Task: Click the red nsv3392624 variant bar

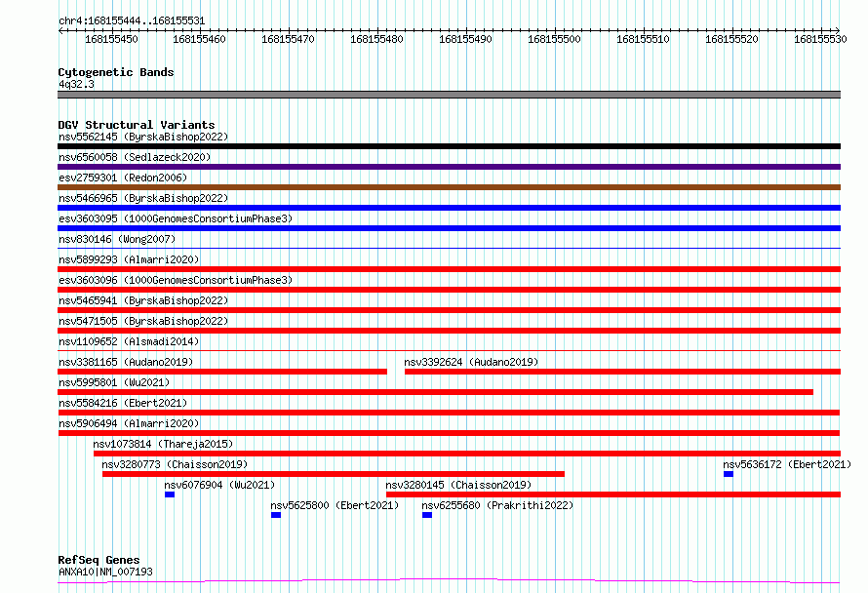Action: (x=623, y=372)
